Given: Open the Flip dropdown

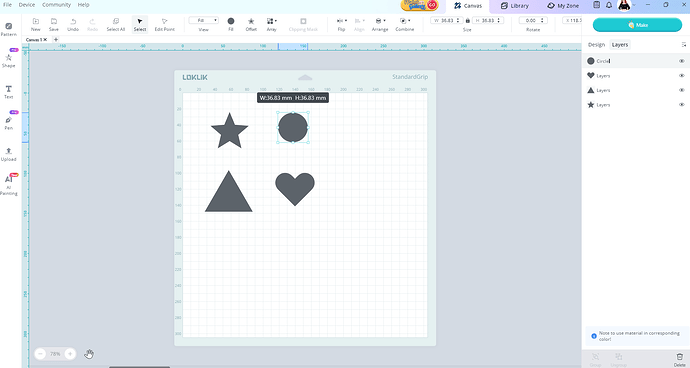Looking at the screenshot, I should [x=341, y=24].
